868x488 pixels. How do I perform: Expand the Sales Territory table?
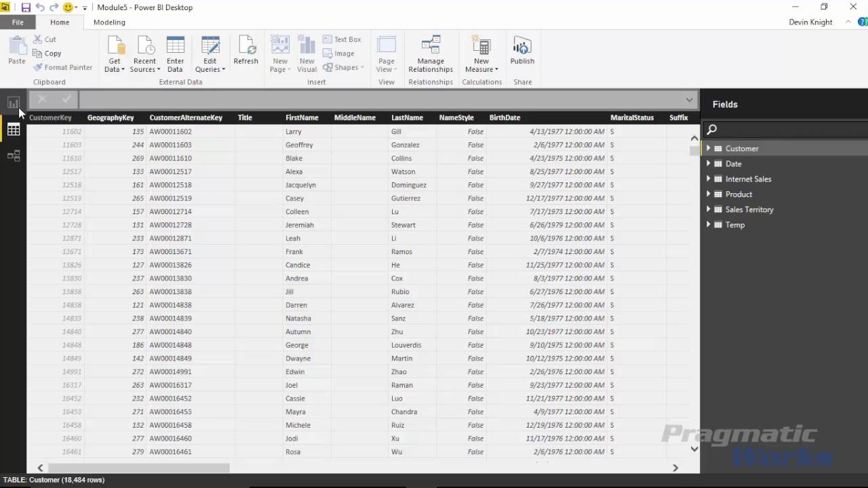(x=709, y=209)
